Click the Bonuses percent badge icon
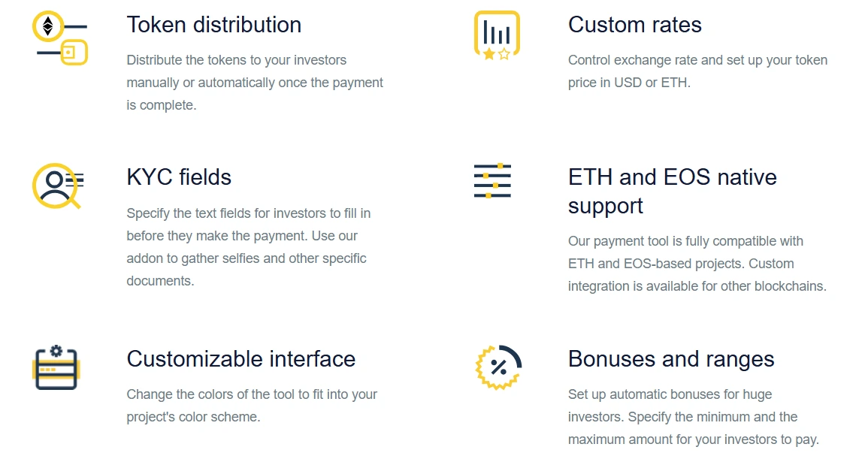Viewport: 868px width, 456px height. tap(499, 367)
